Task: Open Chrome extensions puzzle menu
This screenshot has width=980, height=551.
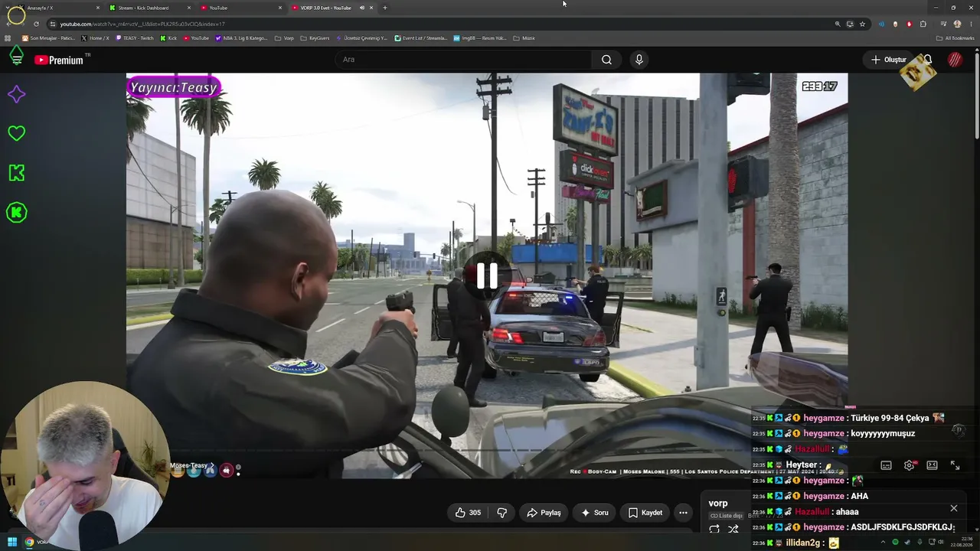Action: click(923, 24)
